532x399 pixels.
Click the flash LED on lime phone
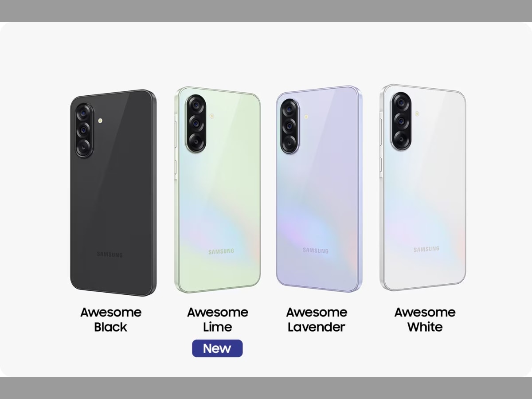(211, 116)
